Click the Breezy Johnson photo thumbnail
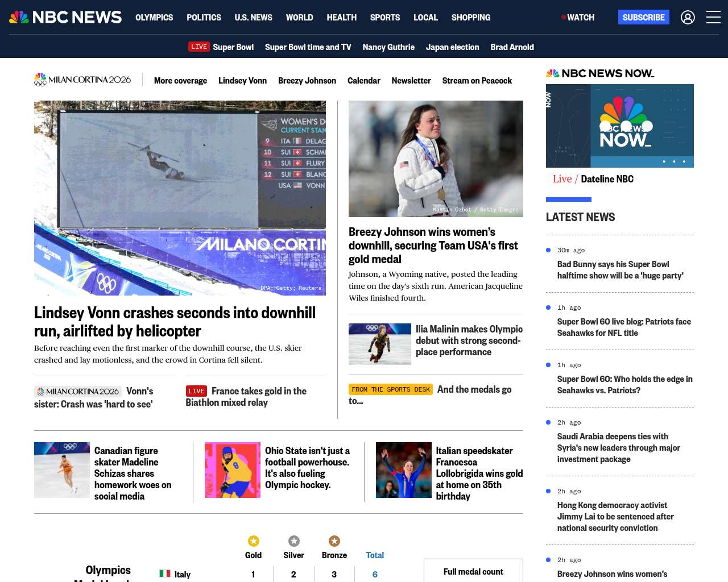The image size is (728, 582). coord(436,159)
